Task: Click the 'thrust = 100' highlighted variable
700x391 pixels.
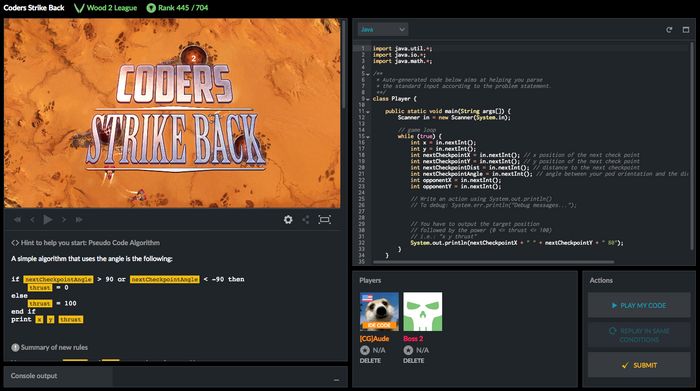Action: 40,304
